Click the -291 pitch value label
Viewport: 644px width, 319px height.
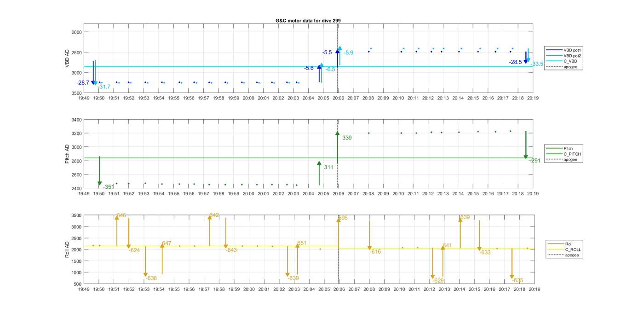point(535,161)
